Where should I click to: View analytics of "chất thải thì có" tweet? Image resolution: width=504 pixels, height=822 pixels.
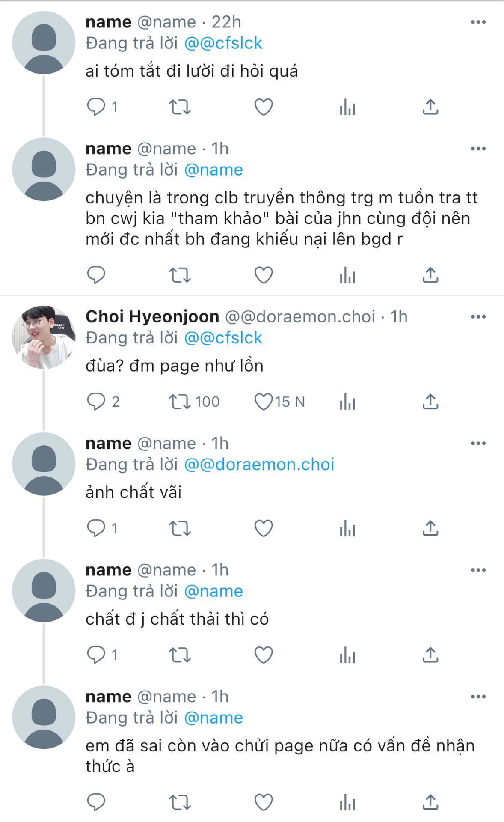(347, 655)
